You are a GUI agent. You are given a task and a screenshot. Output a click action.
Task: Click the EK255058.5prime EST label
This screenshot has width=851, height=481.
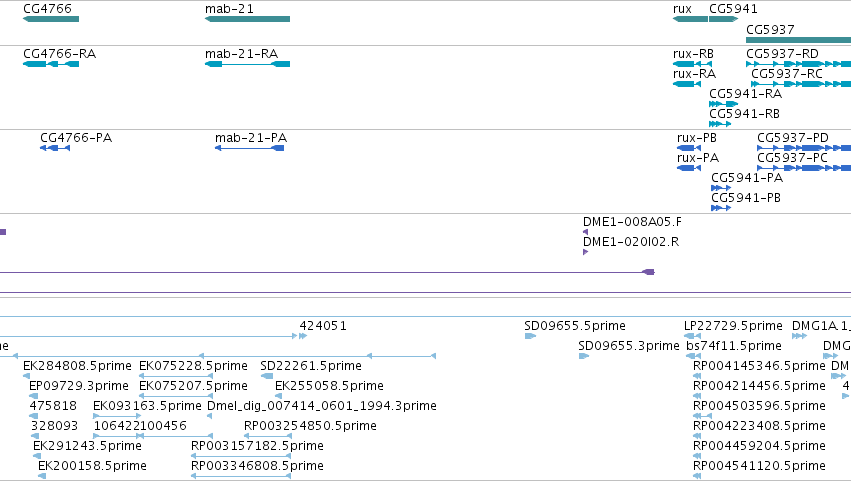click(x=329, y=386)
